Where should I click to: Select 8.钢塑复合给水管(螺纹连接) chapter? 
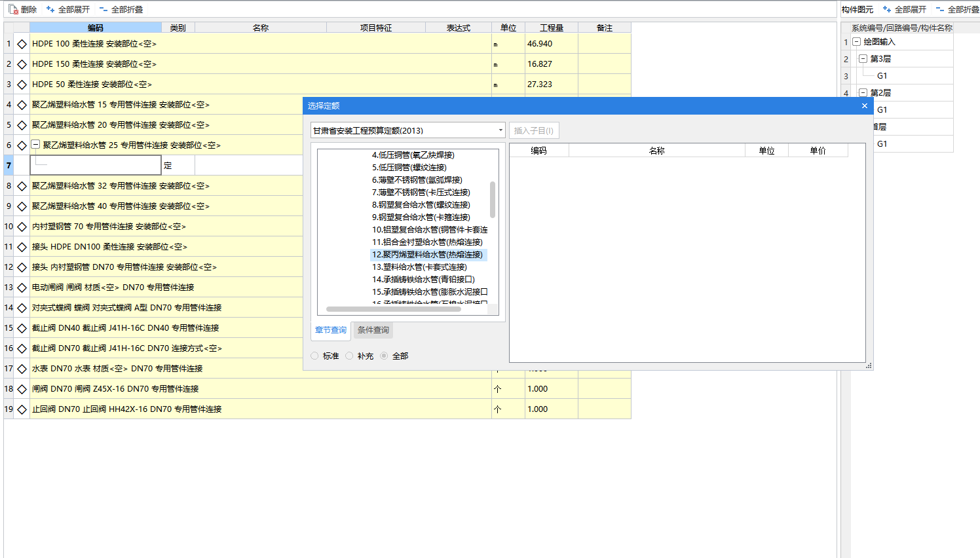point(421,205)
